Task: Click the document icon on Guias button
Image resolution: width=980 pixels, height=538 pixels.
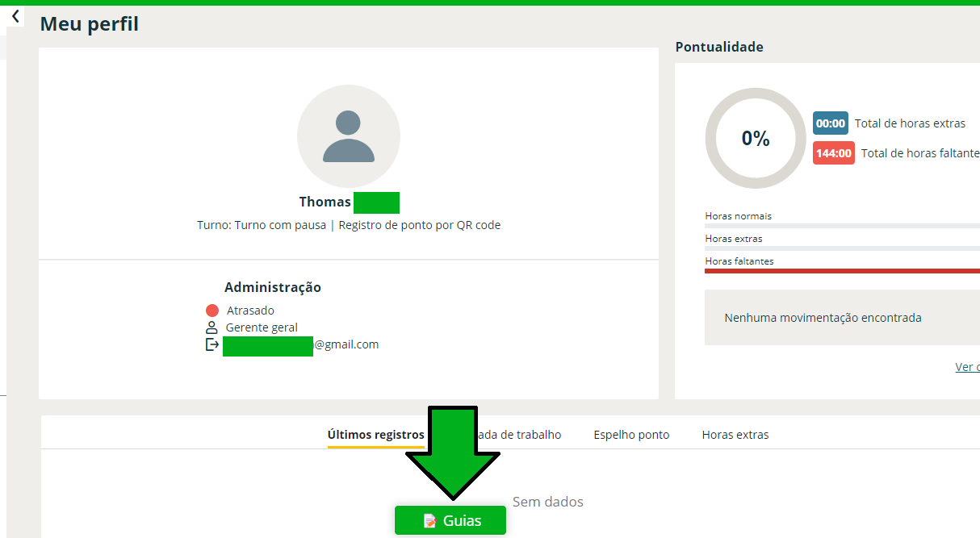Action: click(x=430, y=521)
